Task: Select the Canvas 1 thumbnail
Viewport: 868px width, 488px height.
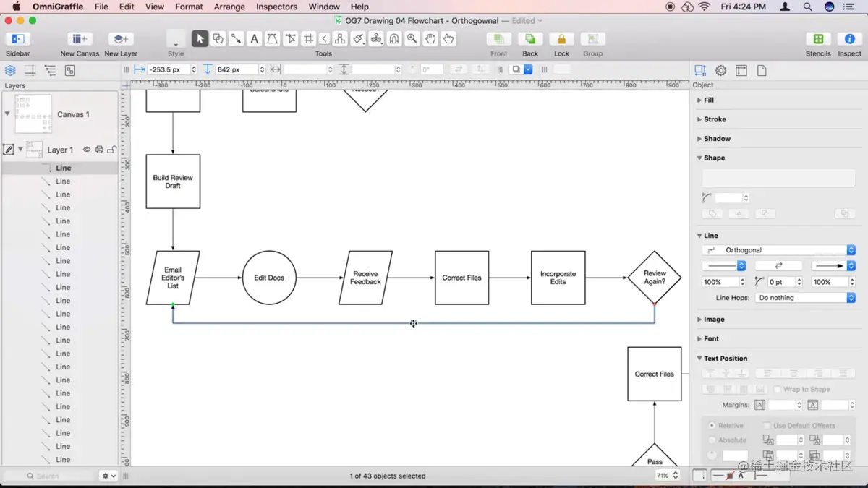Action: [x=33, y=114]
